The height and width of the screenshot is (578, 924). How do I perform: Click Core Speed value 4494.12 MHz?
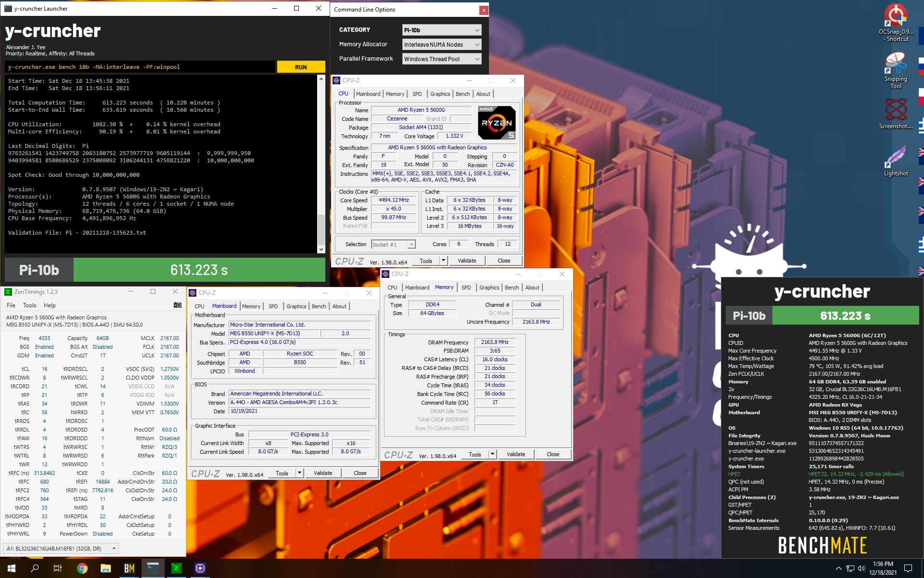(393, 200)
